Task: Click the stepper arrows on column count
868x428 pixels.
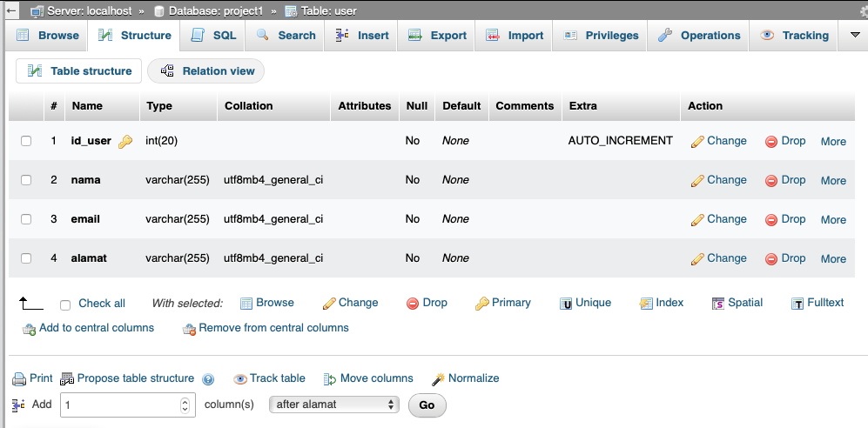Action: tap(185, 405)
